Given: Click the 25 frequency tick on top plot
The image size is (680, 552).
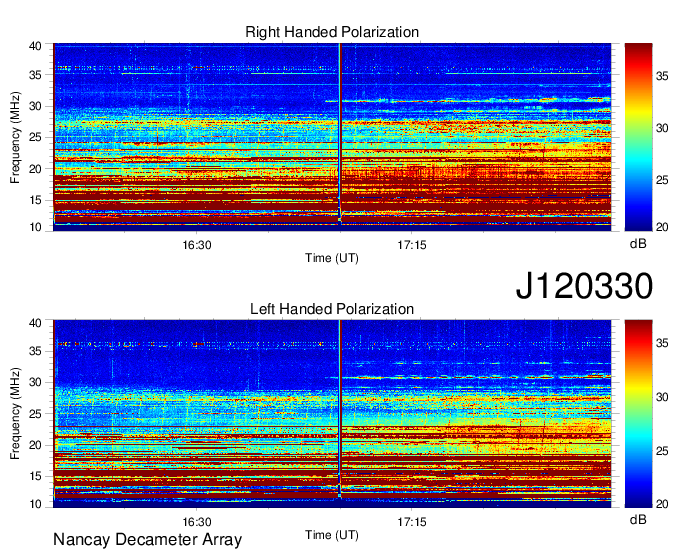Looking at the screenshot, I should pos(35,137).
